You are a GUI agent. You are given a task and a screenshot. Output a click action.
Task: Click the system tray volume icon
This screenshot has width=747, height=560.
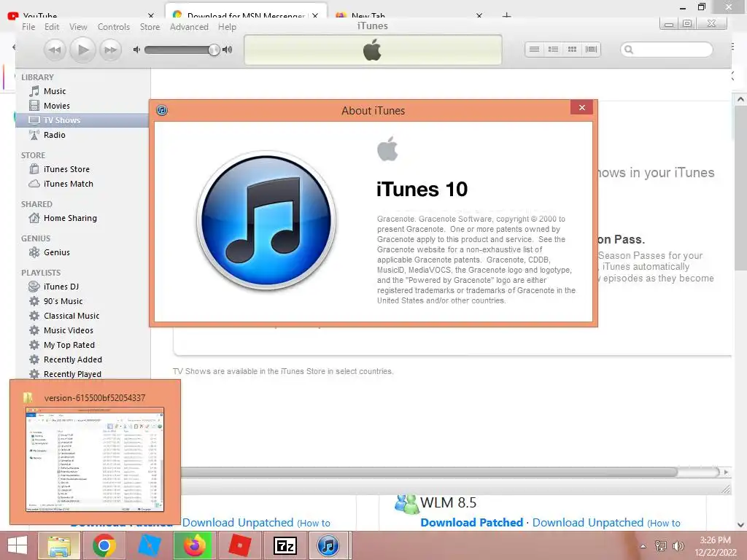pos(678,545)
